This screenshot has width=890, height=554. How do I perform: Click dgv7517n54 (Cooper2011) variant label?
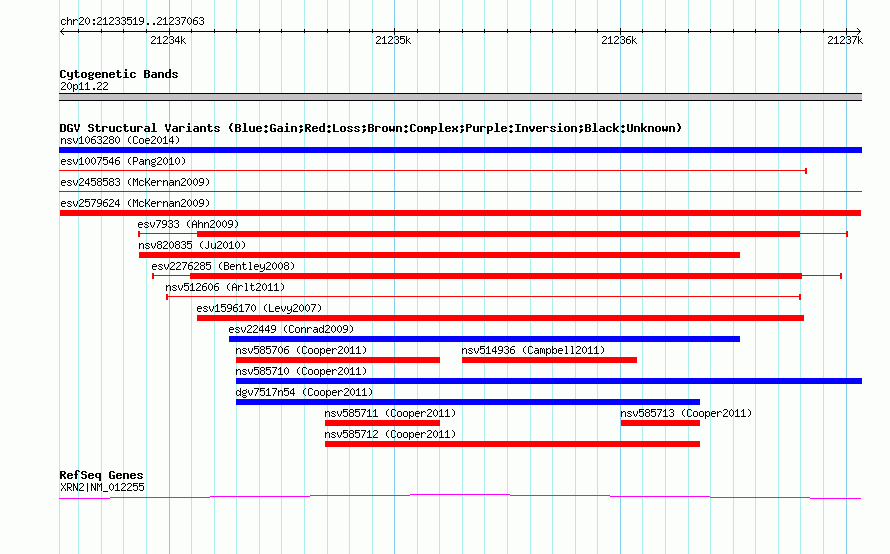pyautogui.click(x=304, y=392)
